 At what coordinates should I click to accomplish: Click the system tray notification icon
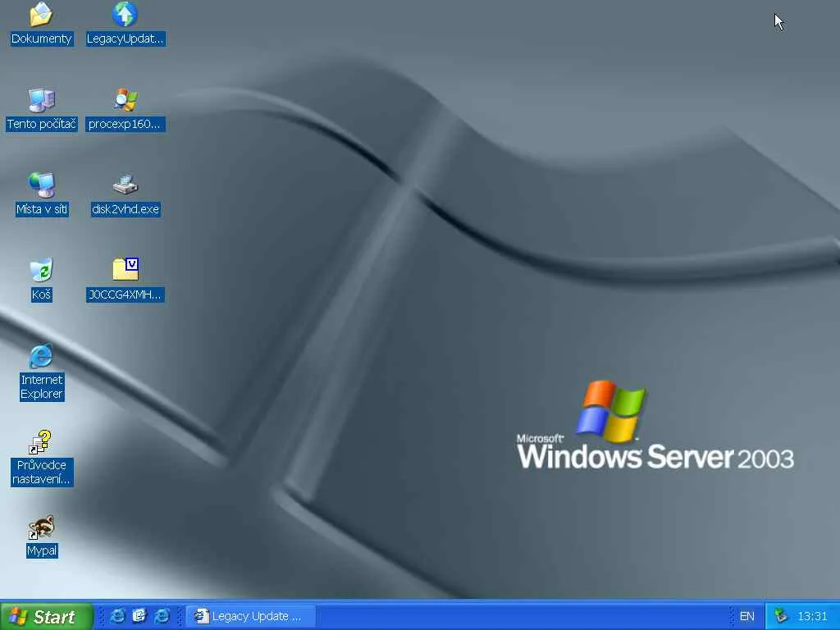(x=781, y=616)
